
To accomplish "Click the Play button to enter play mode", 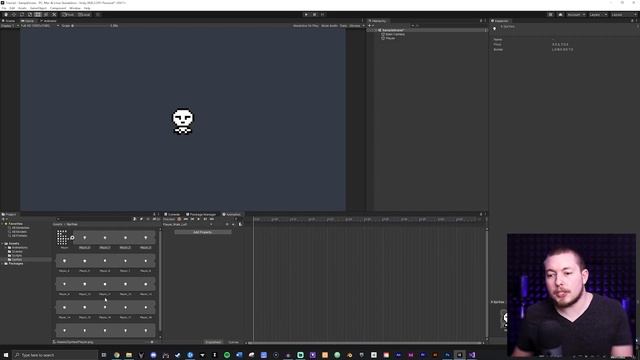I will tap(306, 15).
